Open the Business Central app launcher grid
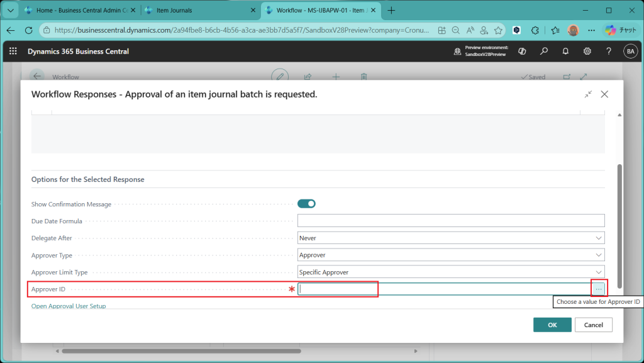 point(13,52)
